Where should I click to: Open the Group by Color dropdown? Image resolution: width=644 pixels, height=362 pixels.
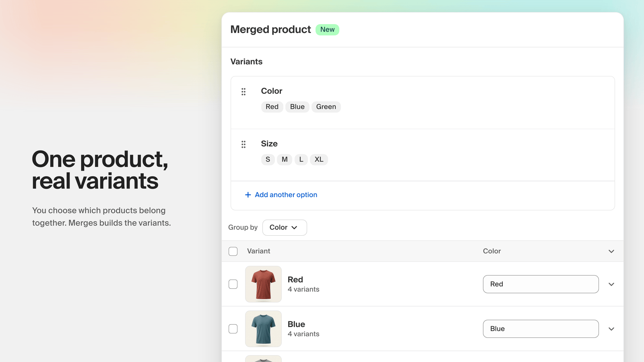(x=285, y=228)
